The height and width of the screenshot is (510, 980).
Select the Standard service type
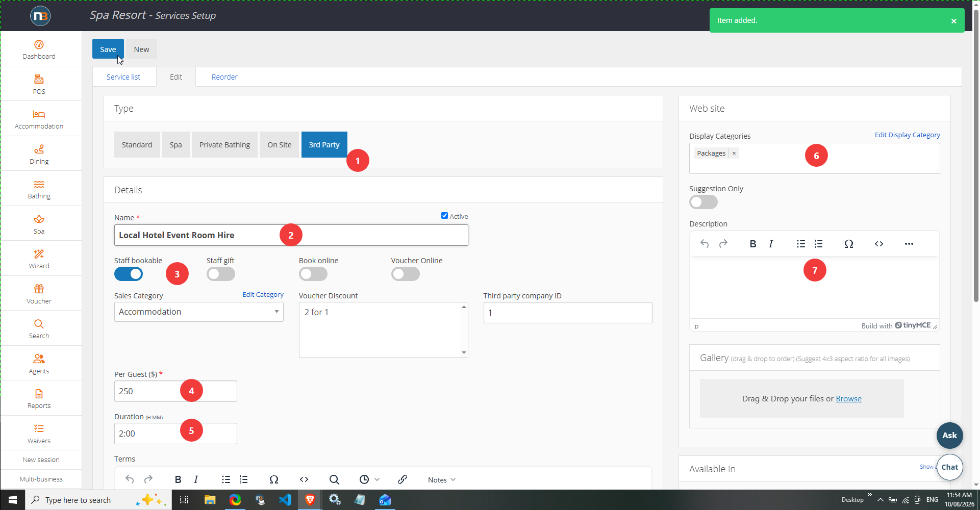click(137, 145)
